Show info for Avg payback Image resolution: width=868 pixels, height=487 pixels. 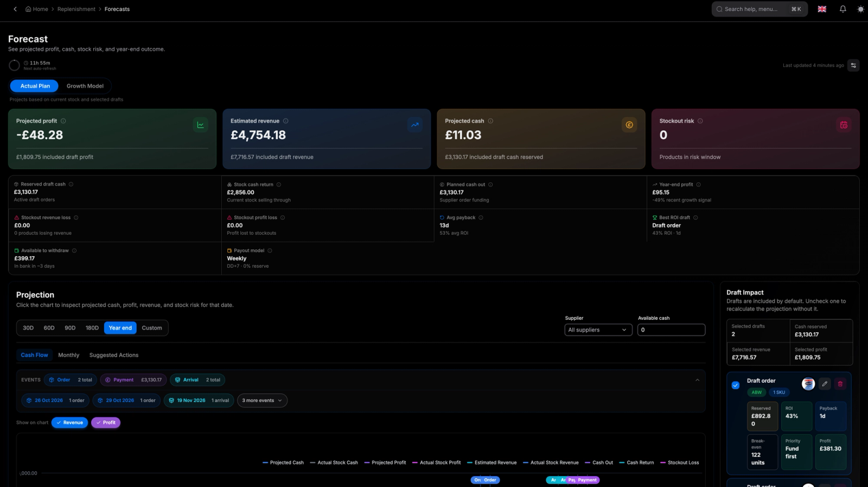coord(481,218)
